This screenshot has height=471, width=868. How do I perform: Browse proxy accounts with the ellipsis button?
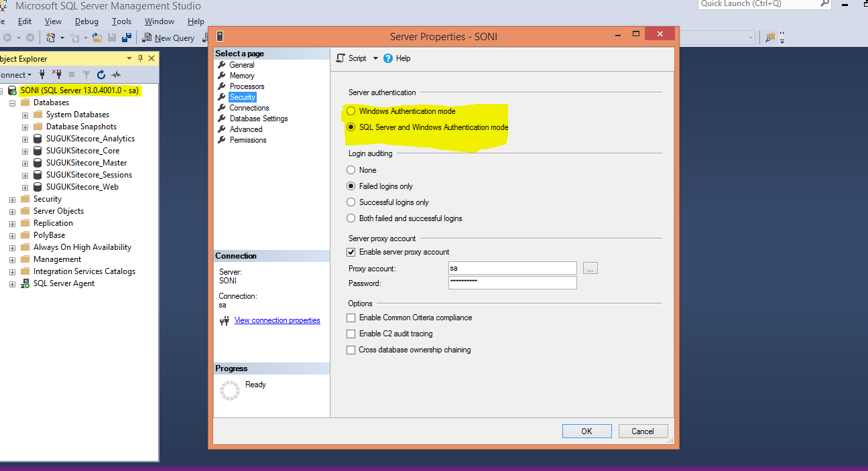pyautogui.click(x=590, y=267)
